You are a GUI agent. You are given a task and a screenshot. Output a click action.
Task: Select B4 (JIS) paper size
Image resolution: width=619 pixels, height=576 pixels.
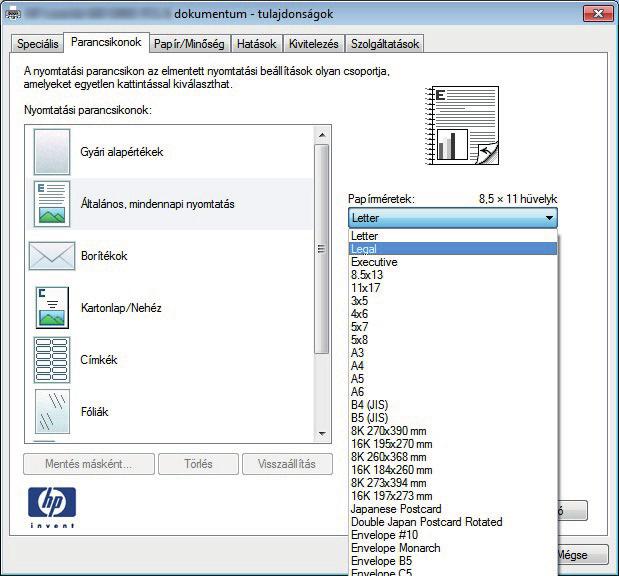point(452,405)
